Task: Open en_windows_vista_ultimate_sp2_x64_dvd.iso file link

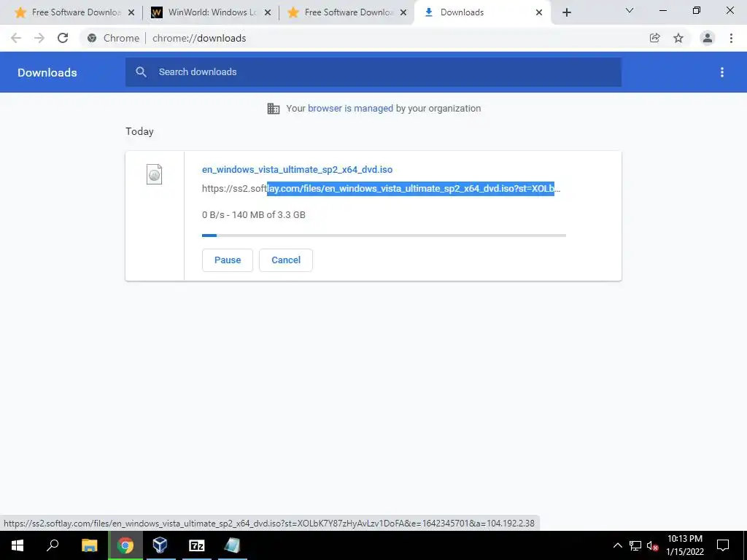Action: 298,169
